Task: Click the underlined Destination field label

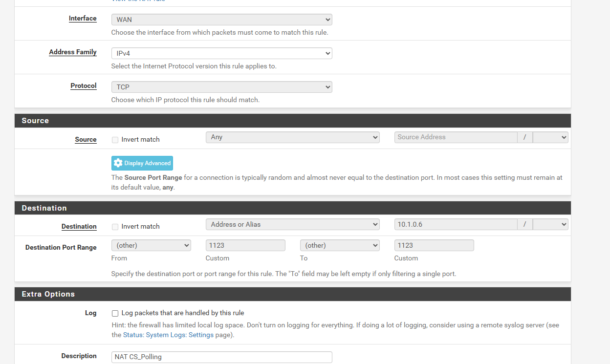Action: (x=79, y=227)
